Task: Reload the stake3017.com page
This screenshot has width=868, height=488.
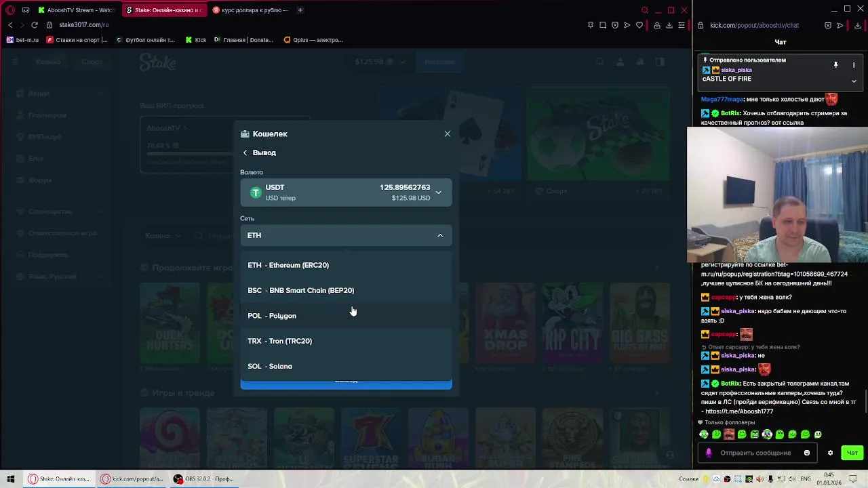Action: pyautogui.click(x=34, y=25)
